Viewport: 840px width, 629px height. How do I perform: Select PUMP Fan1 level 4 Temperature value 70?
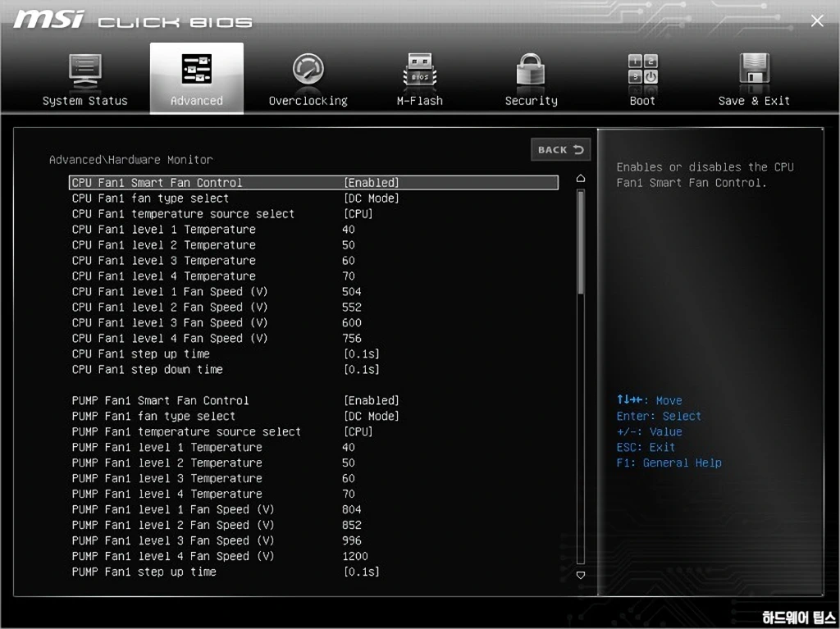click(348, 494)
